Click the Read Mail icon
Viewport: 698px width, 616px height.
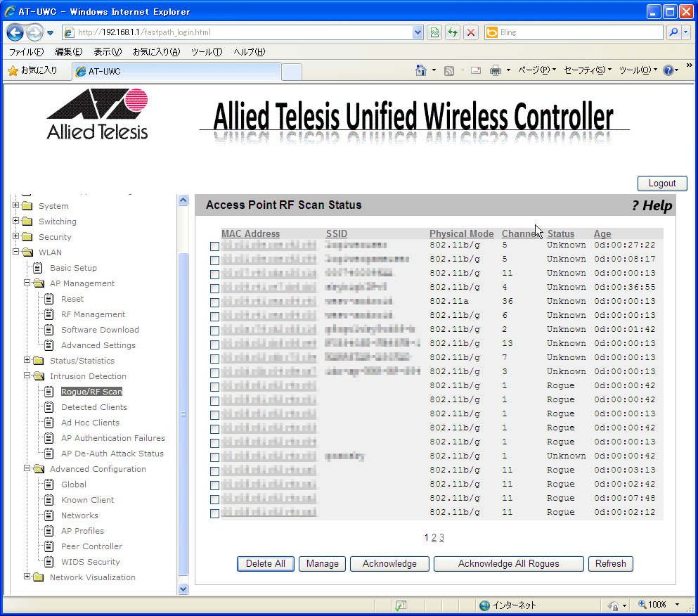pyautogui.click(x=476, y=70)
